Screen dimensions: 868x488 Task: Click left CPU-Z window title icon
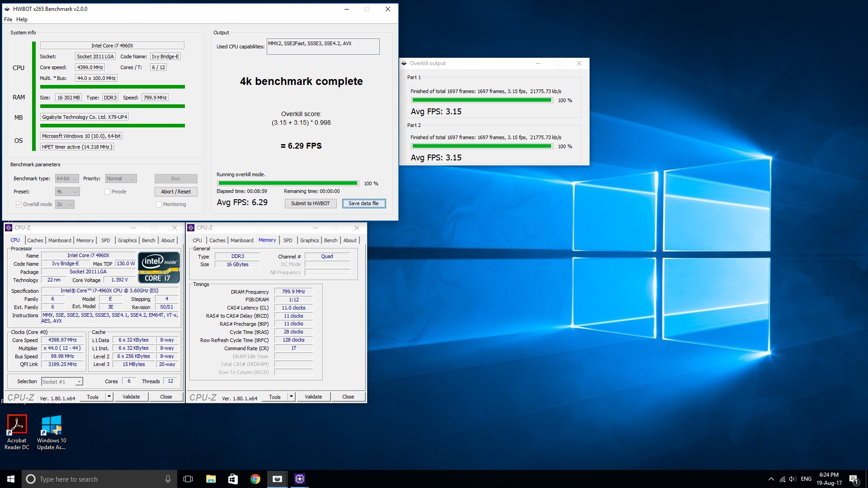click(9, 228)
